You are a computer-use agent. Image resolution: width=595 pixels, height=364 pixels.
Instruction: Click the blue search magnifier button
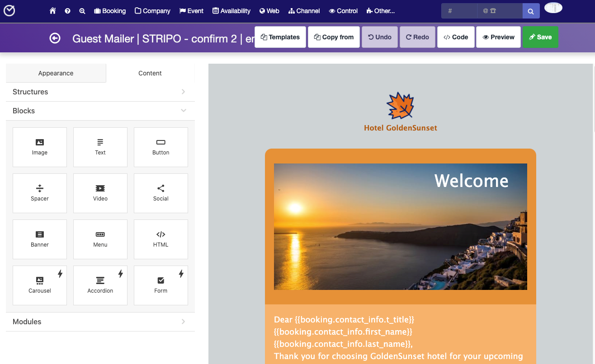click(531, 11)
